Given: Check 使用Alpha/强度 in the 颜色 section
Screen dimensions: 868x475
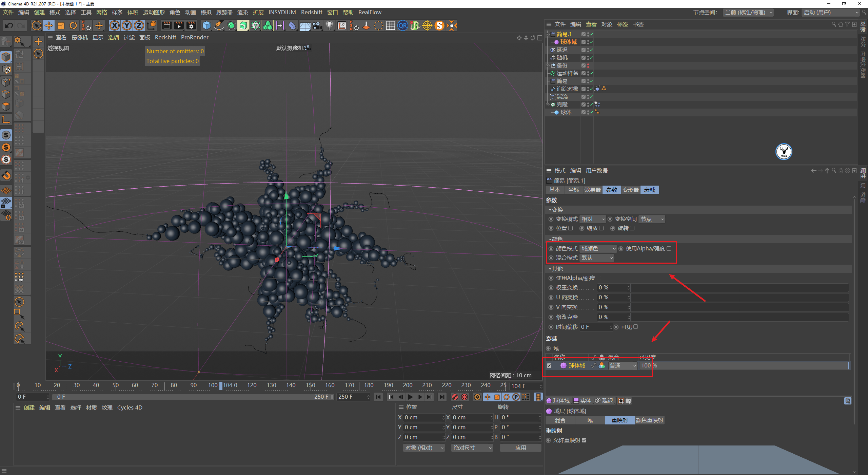Looking at the screenshot, I should (x=669, y=248).
